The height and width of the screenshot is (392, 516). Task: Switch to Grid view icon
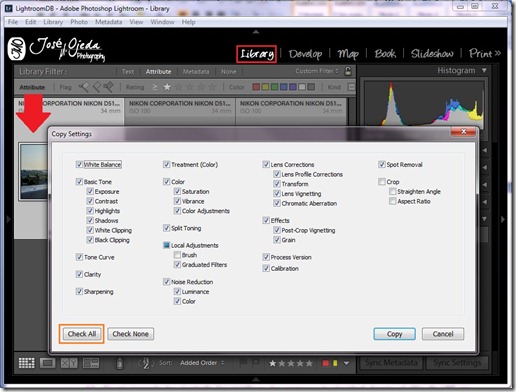tap(26, 363)
